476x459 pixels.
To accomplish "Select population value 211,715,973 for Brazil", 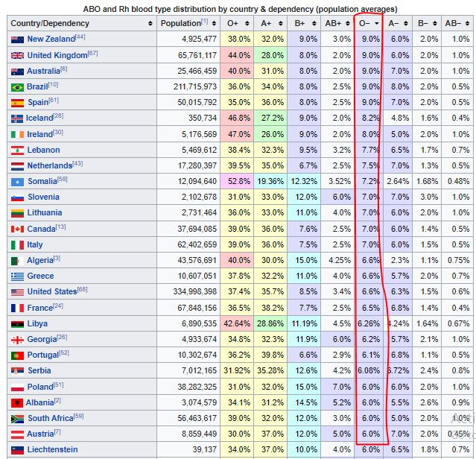I will pos(195,87).
